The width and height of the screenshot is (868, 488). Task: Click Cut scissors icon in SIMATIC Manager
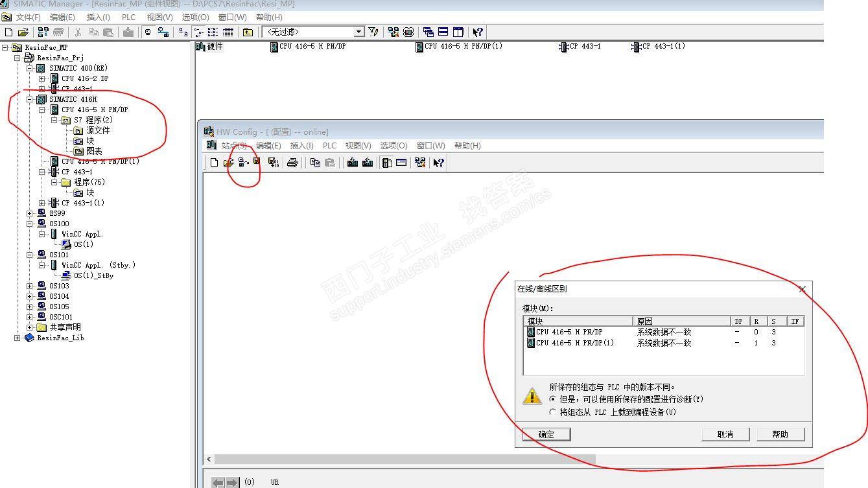tap(78, 32)
